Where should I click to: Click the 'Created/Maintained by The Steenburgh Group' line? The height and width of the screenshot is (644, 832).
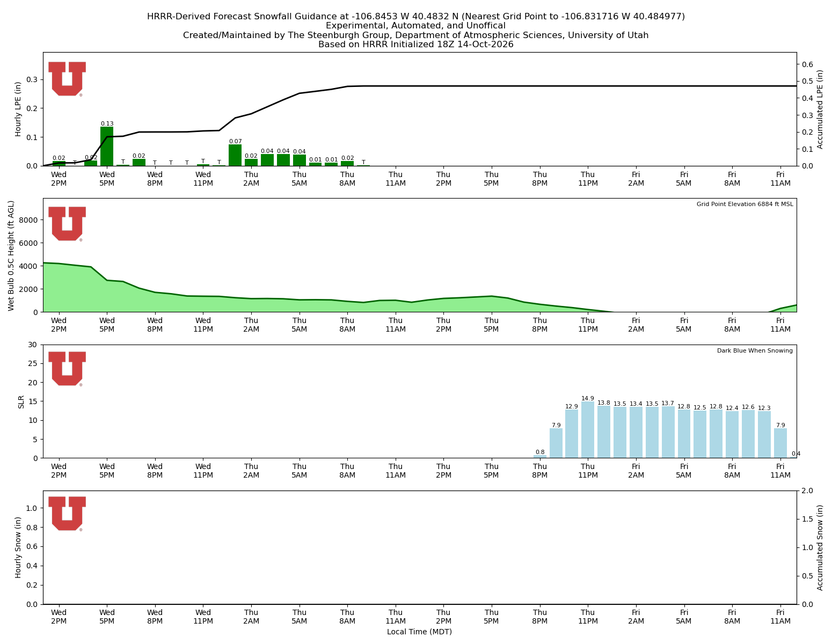[x=416, y=35]
